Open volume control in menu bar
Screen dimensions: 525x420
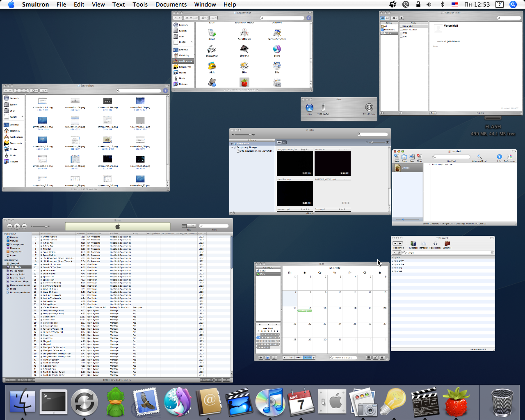(429, 5)
